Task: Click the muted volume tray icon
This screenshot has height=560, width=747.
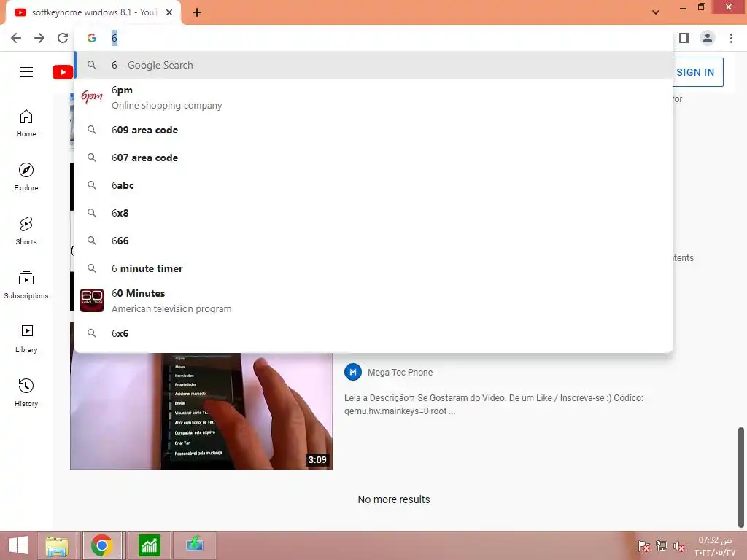Action: point(679,546)
